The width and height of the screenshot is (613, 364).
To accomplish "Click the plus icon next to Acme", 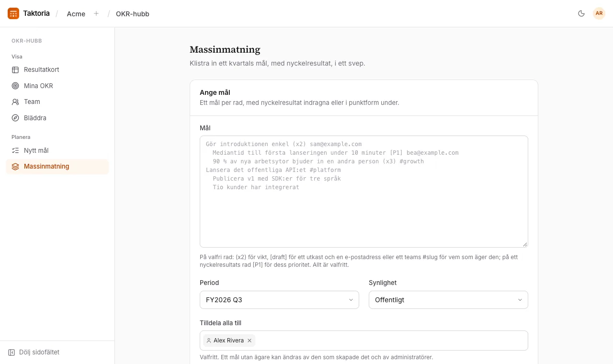I will [96, 13].
